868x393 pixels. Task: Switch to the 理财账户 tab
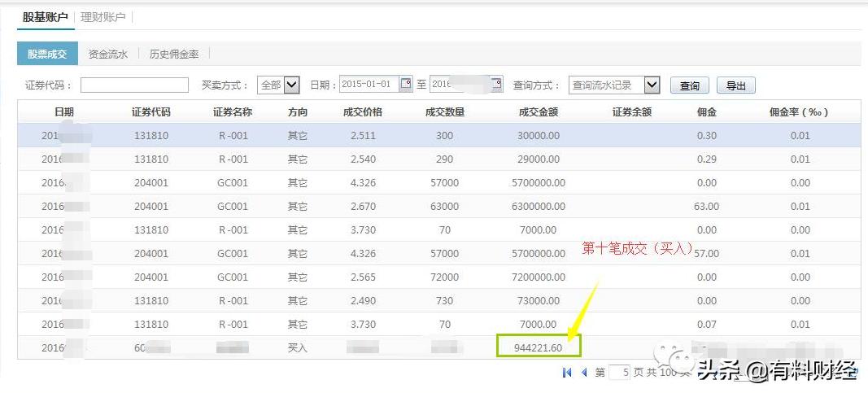[x=103, y=17]
